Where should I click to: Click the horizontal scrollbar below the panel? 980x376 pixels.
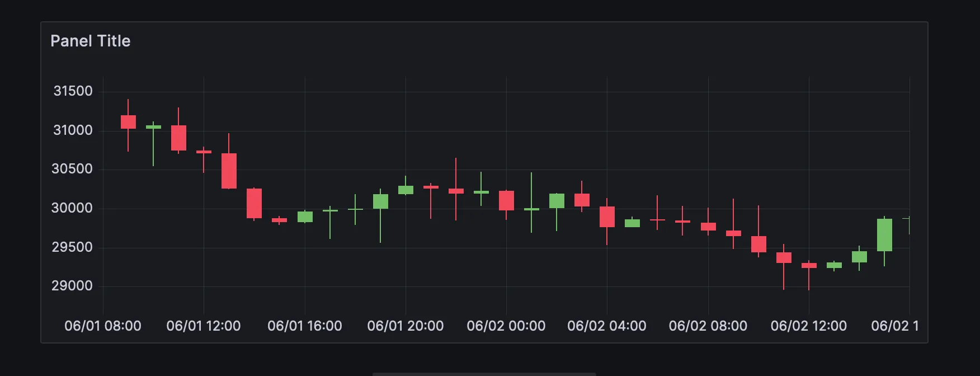(x=484, y=374)
